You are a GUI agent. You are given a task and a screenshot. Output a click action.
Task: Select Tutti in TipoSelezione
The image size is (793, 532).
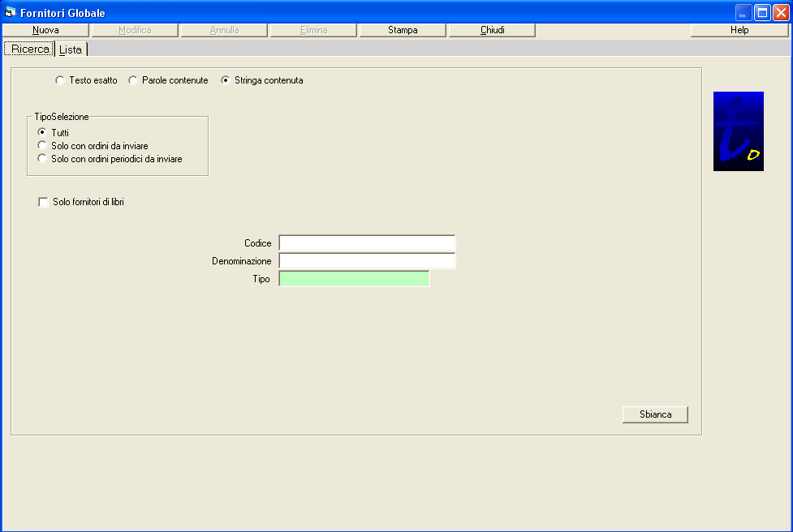42,132
